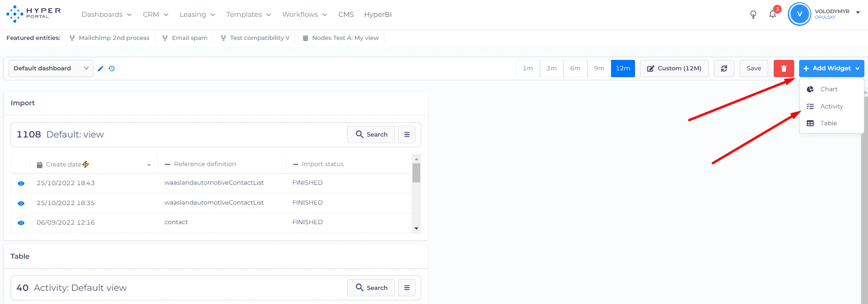Go to the CMS section
The width and height of the screenshot is (868, 304).
(346, 15)
